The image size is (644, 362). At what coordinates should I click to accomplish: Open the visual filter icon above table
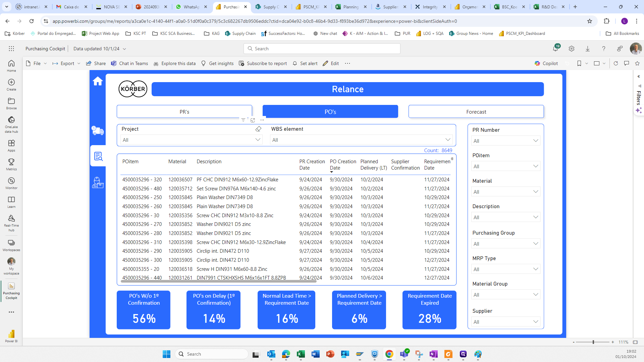click(243, 120)
